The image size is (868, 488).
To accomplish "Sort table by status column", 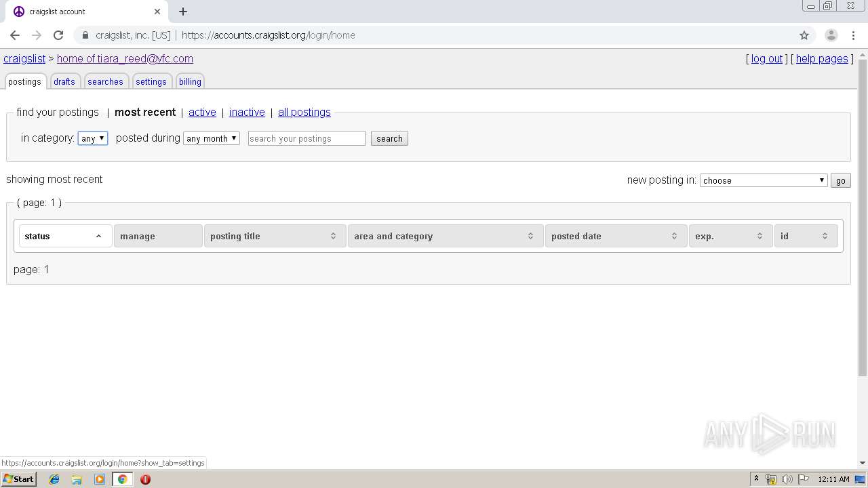I will click(65, 236).
